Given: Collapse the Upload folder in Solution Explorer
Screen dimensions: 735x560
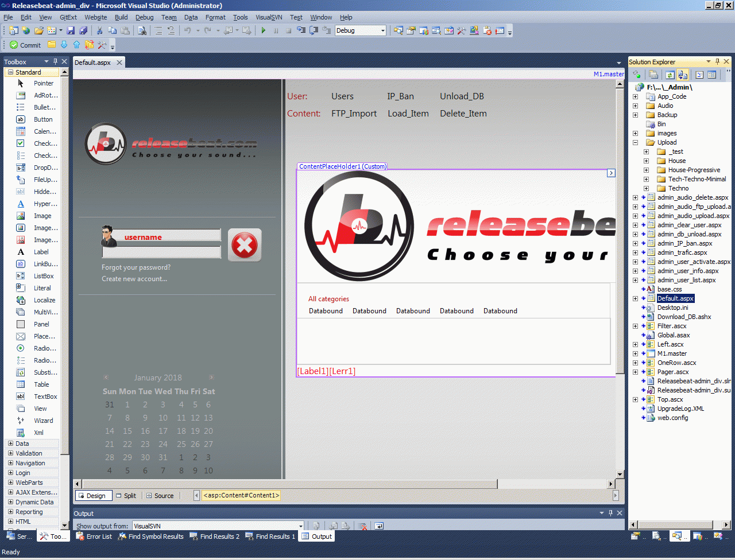Looking at the screenshot, I should tap(635, 142).
